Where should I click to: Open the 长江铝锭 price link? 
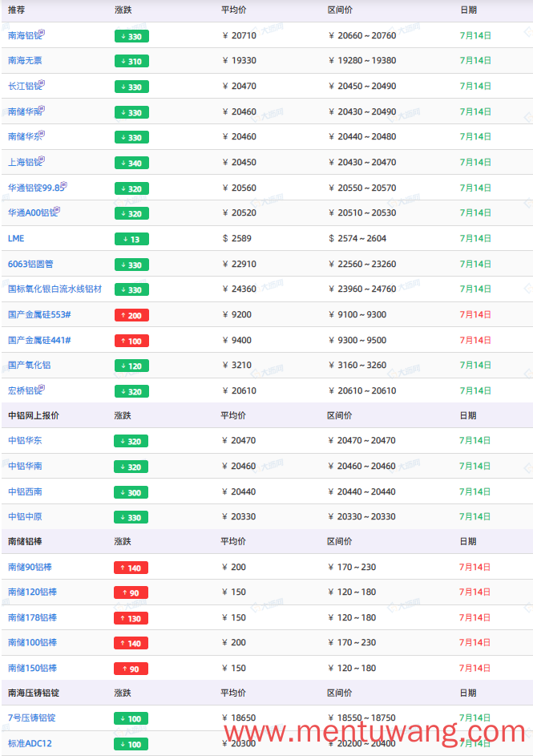point(24,87)
